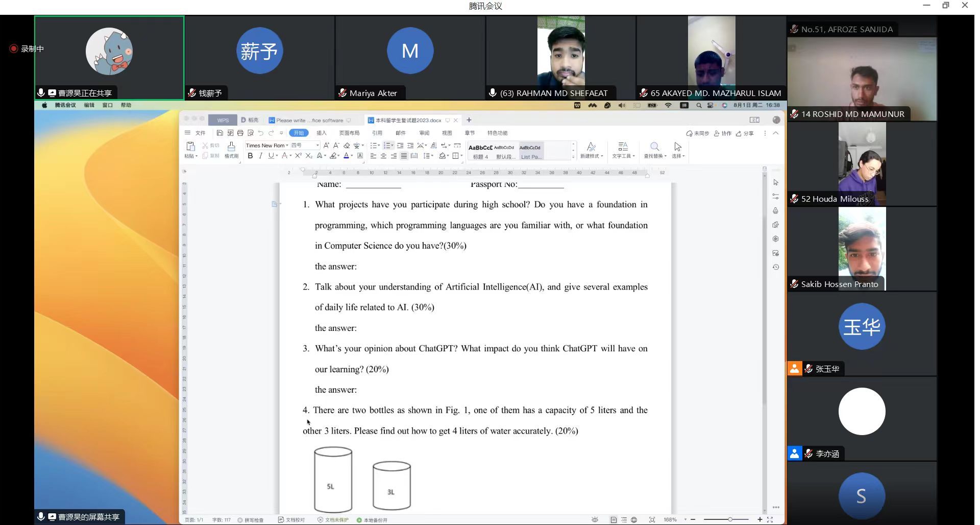
Task: Open the quick access toolbar dropdown
Action: [x=281, y=133]
